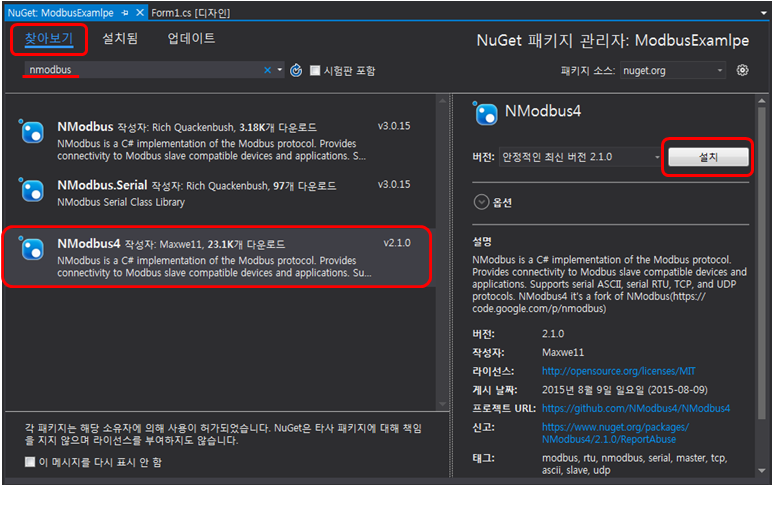This screenshot has height=516, width=773.
Task: Check 이 메시지를 다시 표시 안 함
Action: pos(29,462)
